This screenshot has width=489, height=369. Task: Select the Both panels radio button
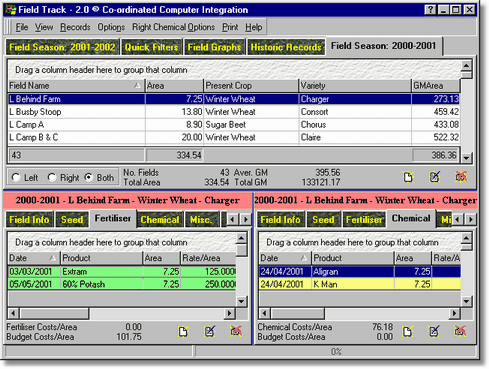(x=88, y=177)
